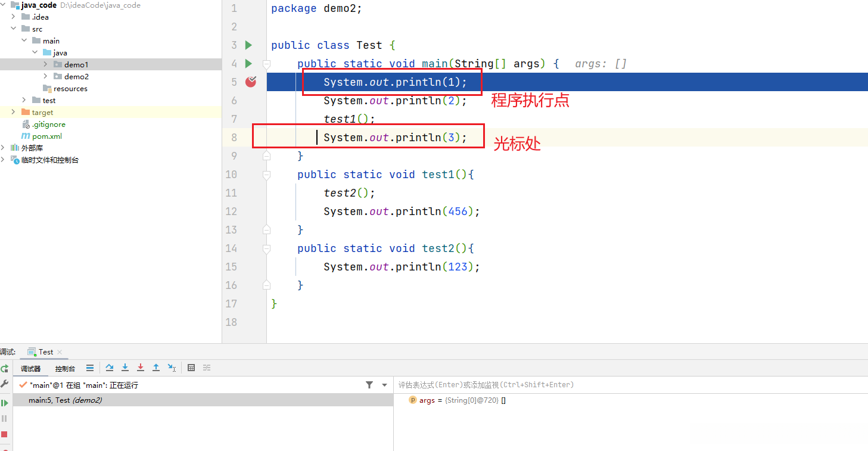Image resolution: width=868 pixels, height=451 pixels.
Task: Click the fold end marker on line 13
Action: [266, 229]
